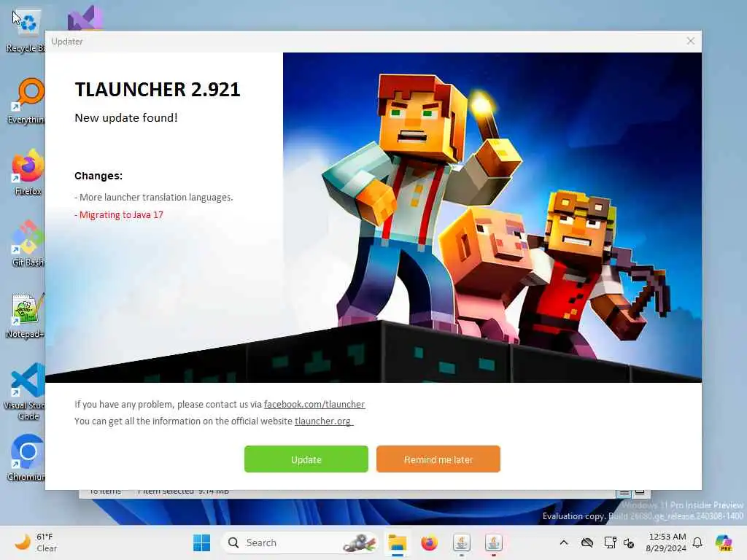This screenshot has height=560, width=747.
Task: Open the cloud sync tray icon
Action: [x=587, y=542]
